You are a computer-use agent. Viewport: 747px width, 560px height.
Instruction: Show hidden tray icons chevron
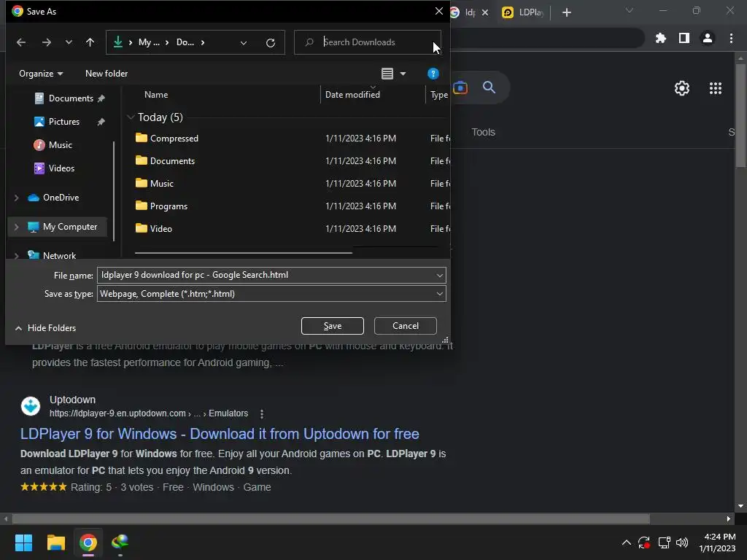(627, 542)
